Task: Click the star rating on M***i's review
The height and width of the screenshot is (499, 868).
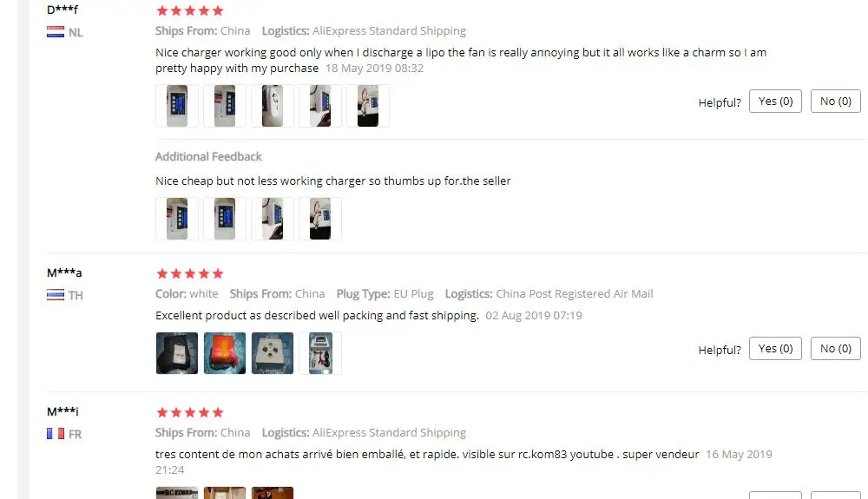Action: pos(190,412)
